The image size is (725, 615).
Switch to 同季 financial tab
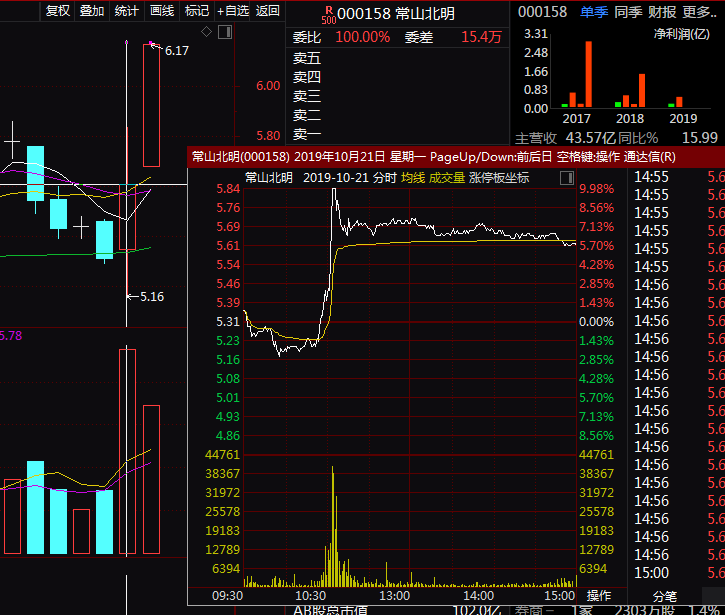628,12
